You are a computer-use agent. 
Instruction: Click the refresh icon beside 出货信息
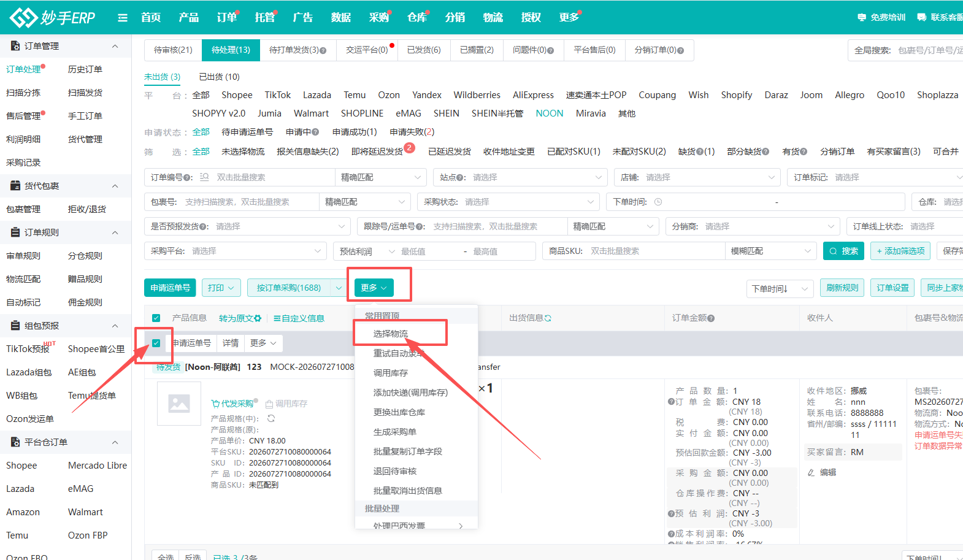pyautogui.click(x=548, y=318)
